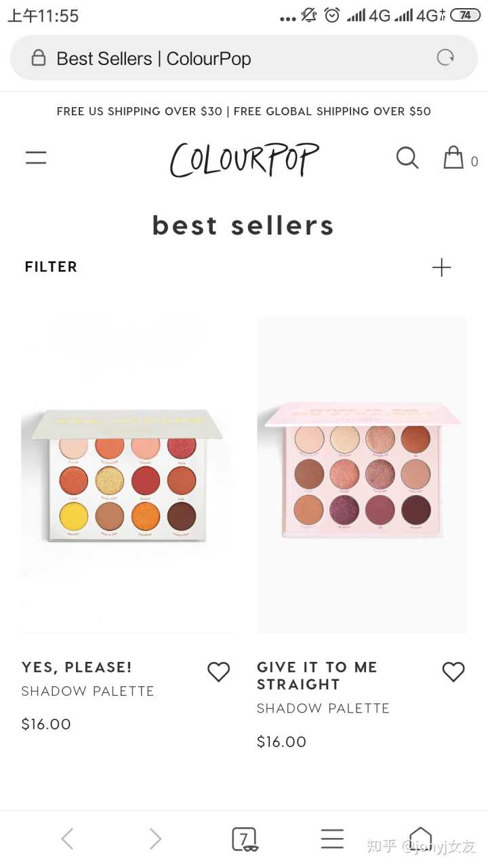
Task: Reload the page with refresh icon
Action: coord(445,58)
